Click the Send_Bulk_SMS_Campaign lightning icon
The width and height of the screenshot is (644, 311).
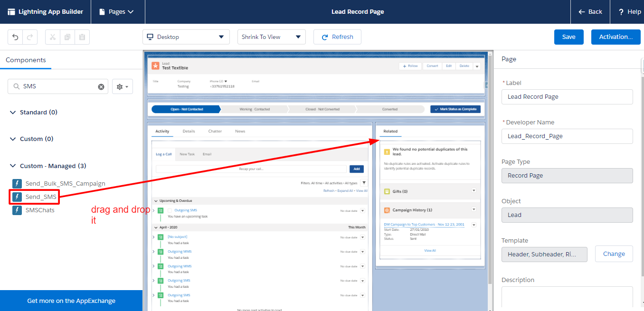[x=17, y=183]
